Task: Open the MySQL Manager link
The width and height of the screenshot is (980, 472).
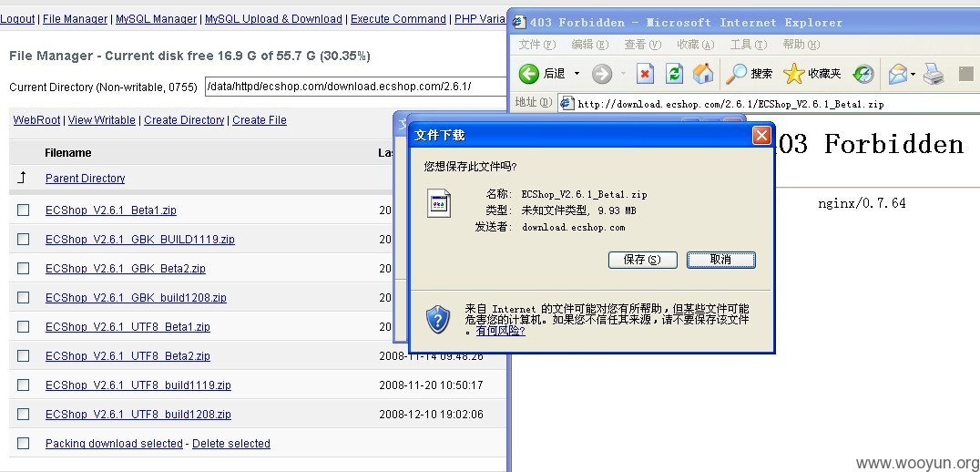Action: pyautogui.click(x=157, y=19)
